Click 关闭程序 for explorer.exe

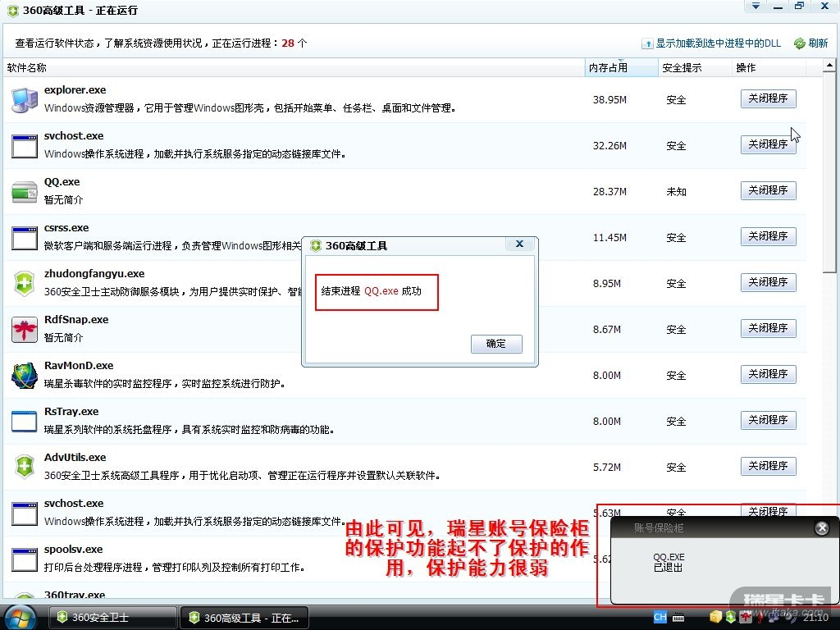click(x=768, y=98)
